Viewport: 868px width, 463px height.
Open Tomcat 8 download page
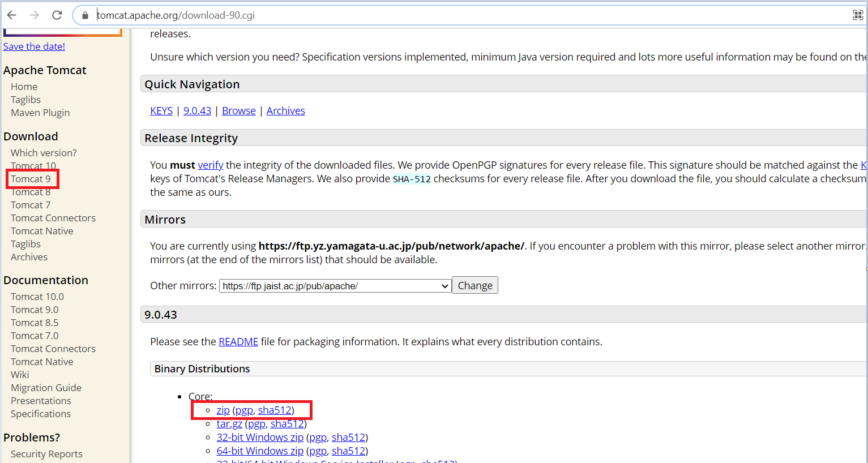pos(31,192)
